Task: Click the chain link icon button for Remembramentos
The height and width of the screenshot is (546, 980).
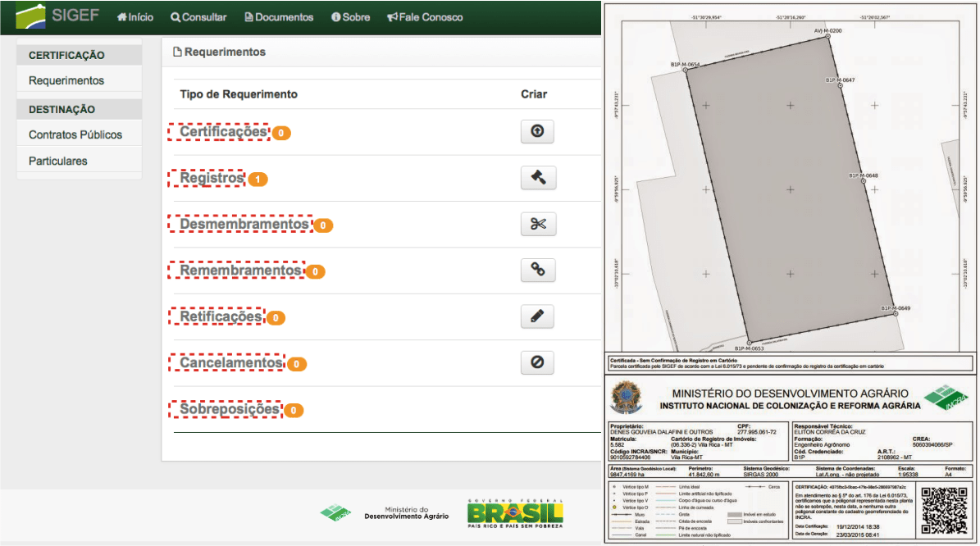Action: click(537, 271)
